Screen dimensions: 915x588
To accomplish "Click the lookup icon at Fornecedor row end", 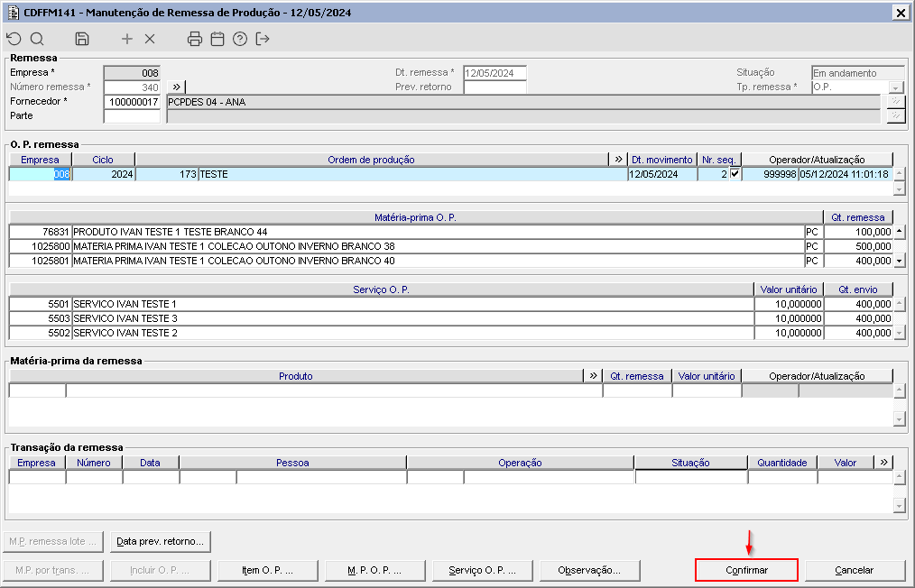I will coord(895,102).
